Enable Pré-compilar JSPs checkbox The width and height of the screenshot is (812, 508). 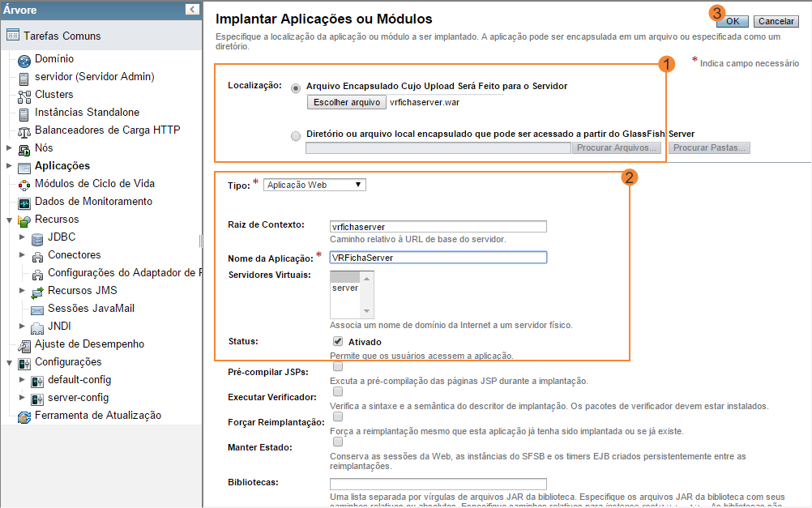(338, 367)
